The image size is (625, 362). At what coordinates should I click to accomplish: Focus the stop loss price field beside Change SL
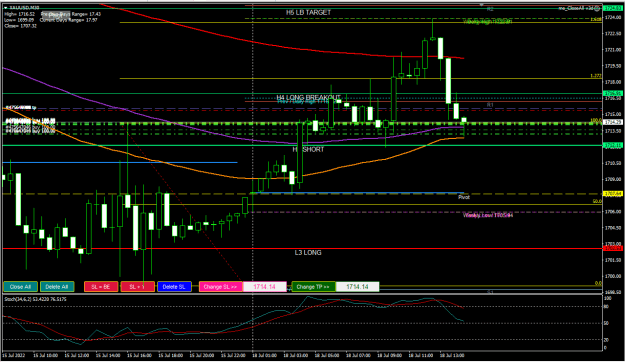(265, 287)
